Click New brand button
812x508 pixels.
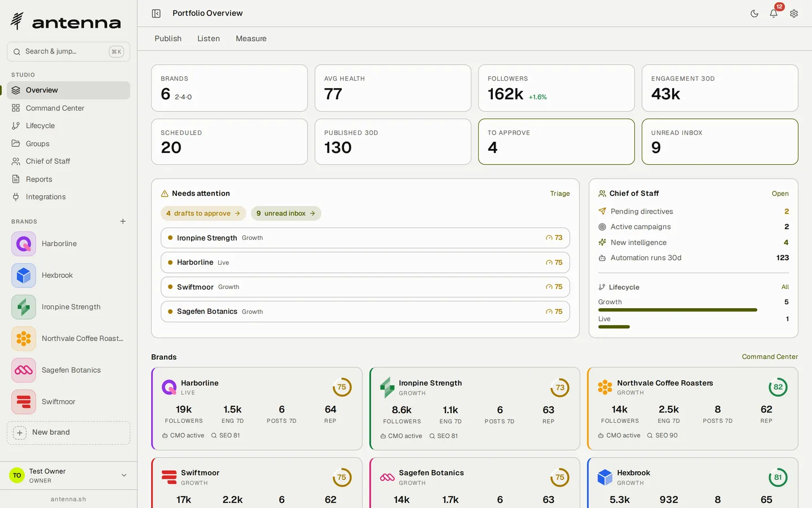[x=68, y=432]
